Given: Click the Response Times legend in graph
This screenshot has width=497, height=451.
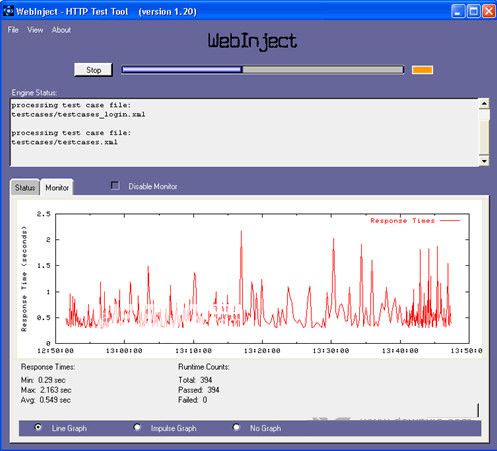Looking at the screenshot, I should [415, 220].
